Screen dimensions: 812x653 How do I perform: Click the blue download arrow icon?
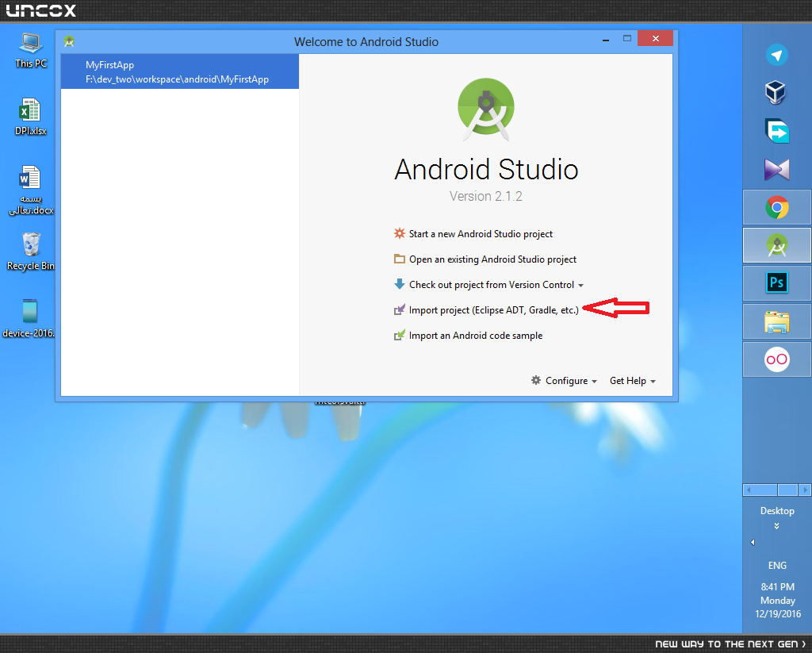point(400,284)
